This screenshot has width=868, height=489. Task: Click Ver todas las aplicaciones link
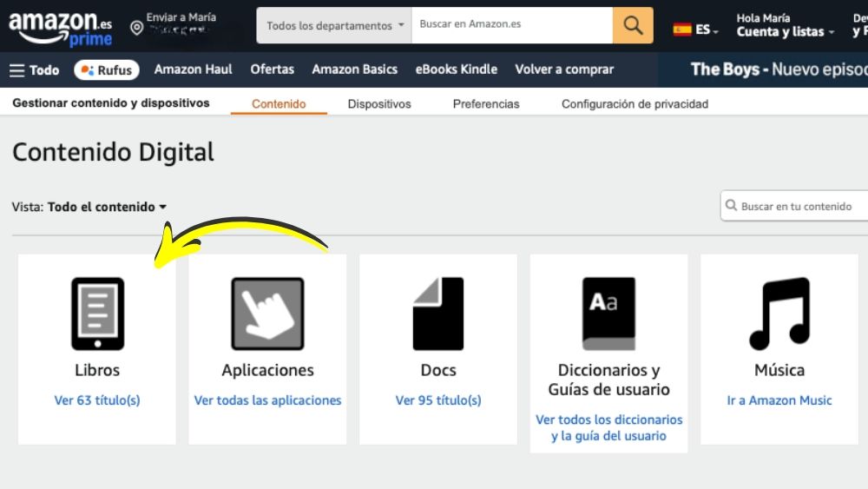click(x=267, y=400)
